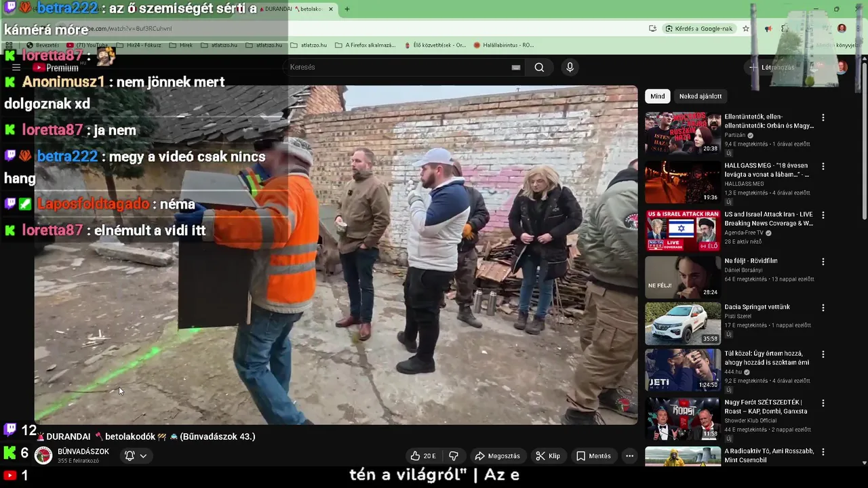Open options for Nagy Feró SZÉTSZEDTÉK video
The height and width of the screenshot is (488, 868).
pos(823,403)
